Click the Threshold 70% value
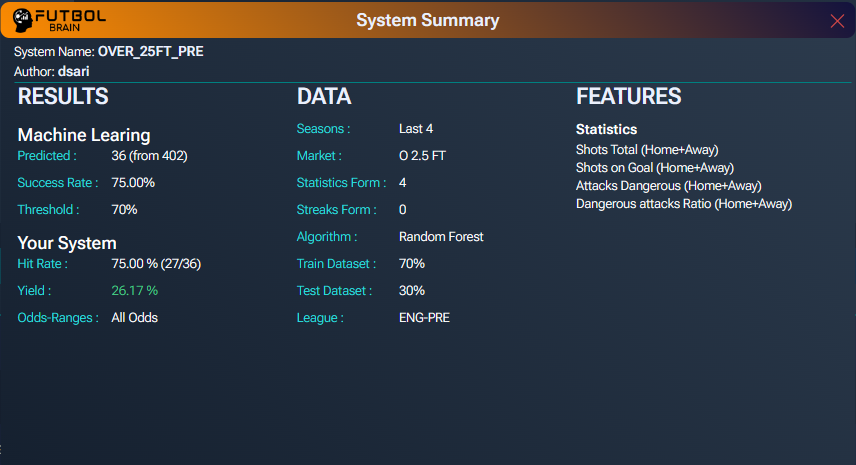 click(x=124, y=210)
